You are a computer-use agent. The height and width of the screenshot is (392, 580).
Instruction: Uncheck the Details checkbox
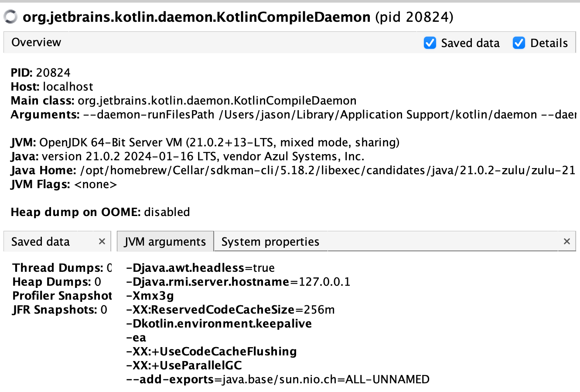[x=519, y=43]
